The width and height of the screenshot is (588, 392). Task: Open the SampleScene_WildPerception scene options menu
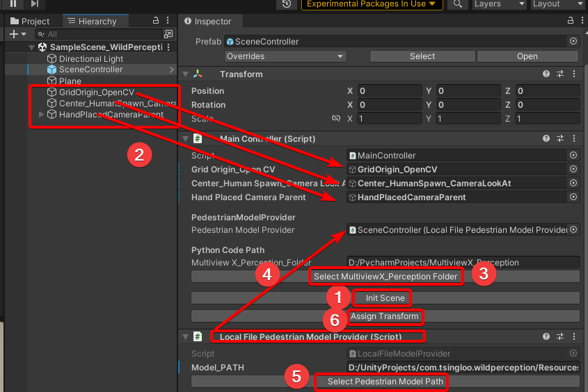point(168,47)
